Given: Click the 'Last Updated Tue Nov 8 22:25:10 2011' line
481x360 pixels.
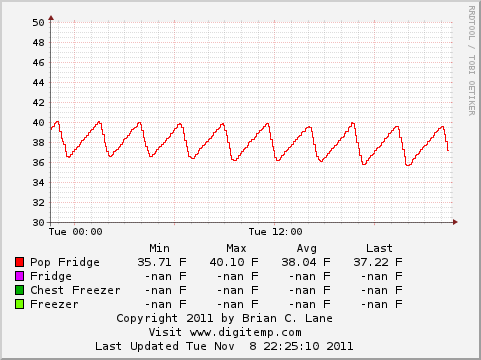Looking at the screenshot, I should [x=224, y=346].
